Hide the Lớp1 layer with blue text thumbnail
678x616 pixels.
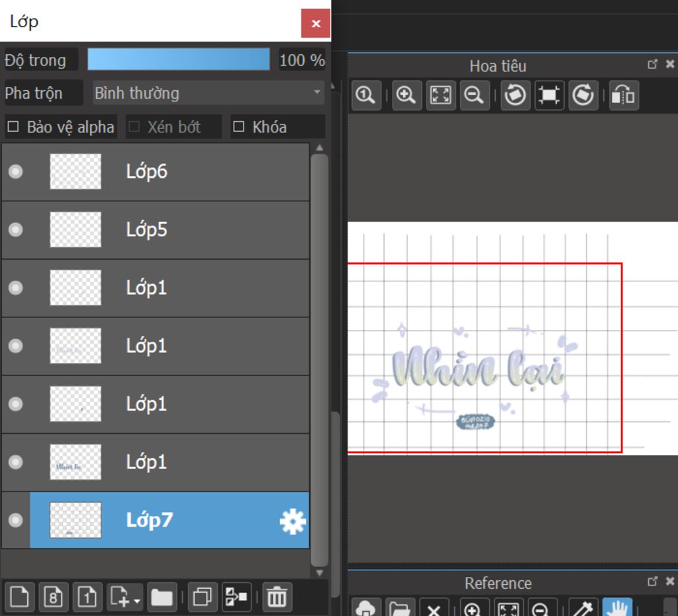pos(16,462)
